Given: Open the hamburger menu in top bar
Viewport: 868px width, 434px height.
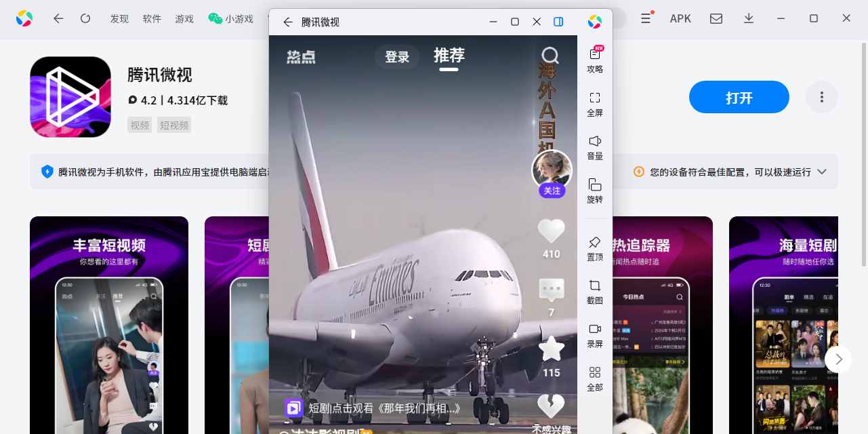Looking at the screenshot, I should pyautogui.click(x=646, y=18).
